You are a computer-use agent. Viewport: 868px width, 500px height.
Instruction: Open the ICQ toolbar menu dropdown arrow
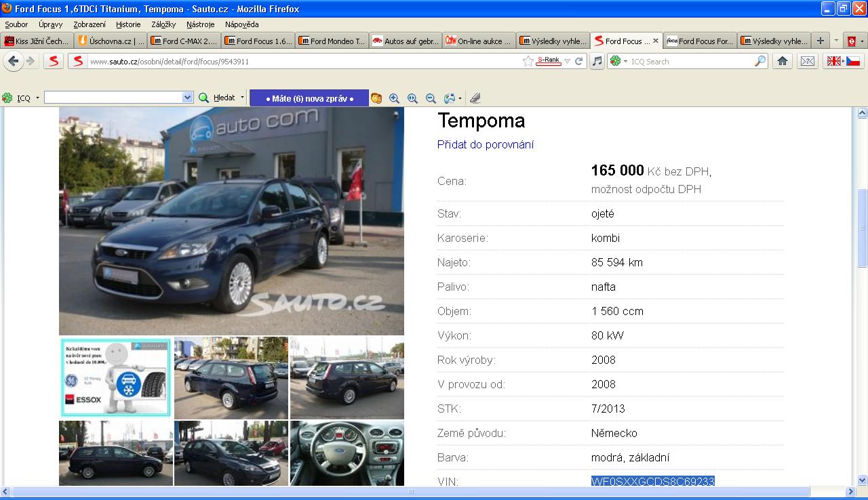pos(37,98)
